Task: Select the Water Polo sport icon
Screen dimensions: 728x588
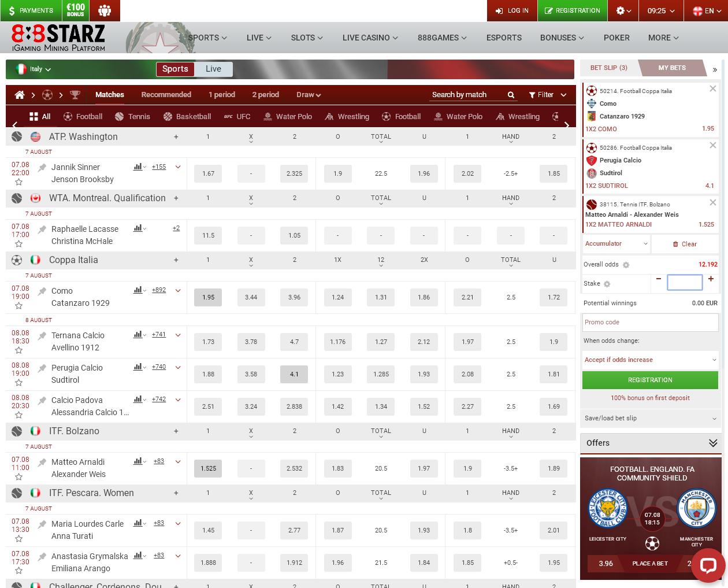Action: [268, 116]
